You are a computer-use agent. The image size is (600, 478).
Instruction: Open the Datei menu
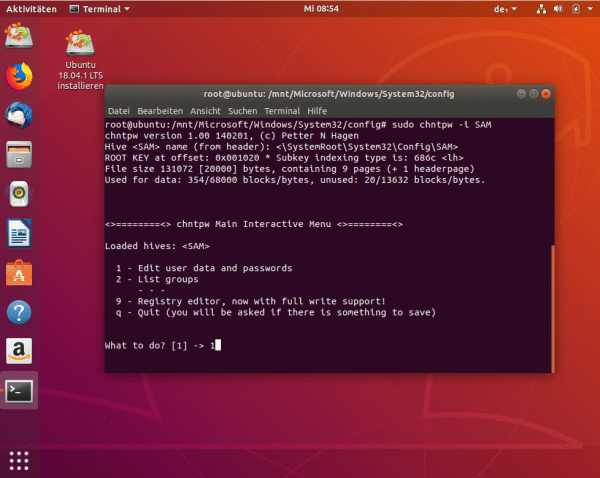click(x=118, y=110)
